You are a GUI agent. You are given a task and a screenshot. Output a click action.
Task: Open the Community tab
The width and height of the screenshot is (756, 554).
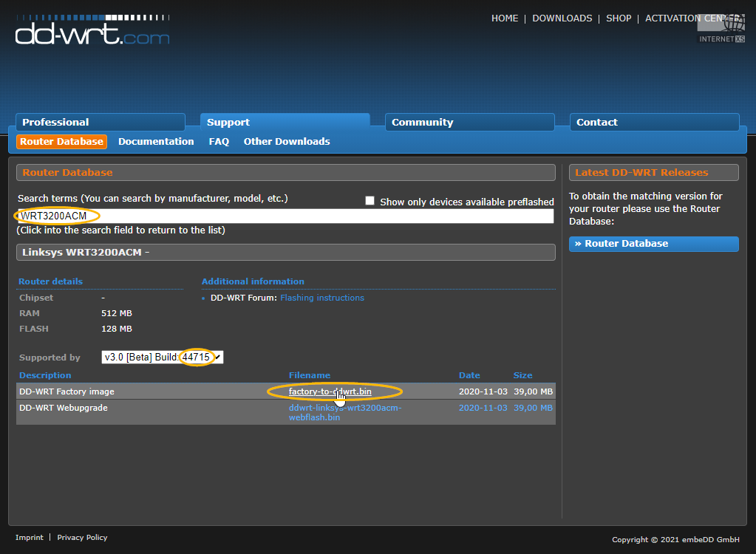pos(469,123)
